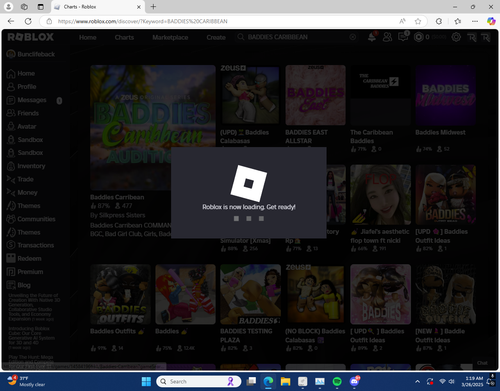Open the BADDIES TESTING PLAZA thumbnail
This screenshot has height=391, width=500.
[x=250, y=294]
